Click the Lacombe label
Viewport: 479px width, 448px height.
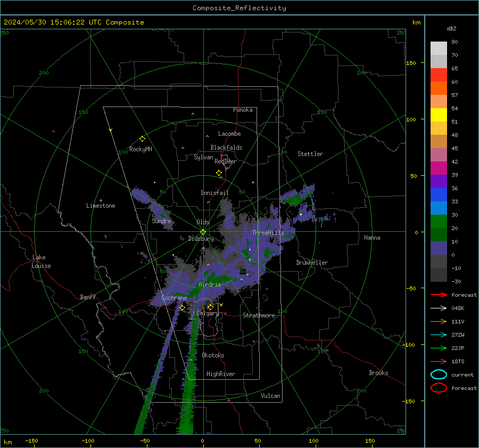point(230,134)
